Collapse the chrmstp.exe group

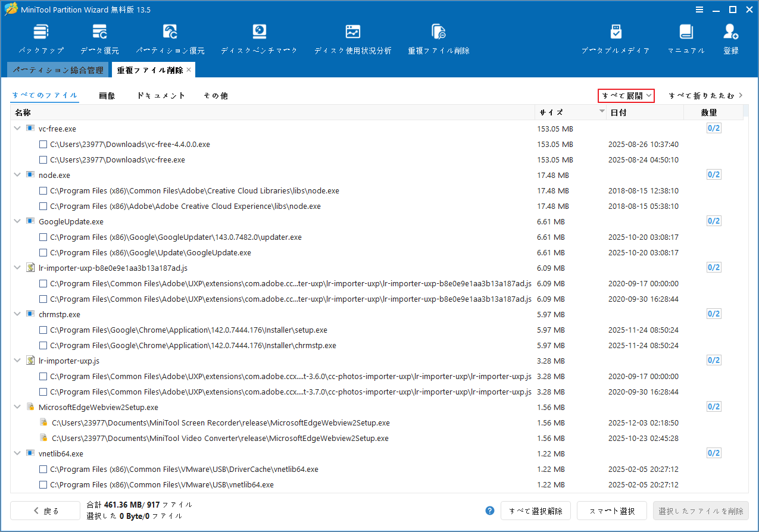tap(17, 314)
